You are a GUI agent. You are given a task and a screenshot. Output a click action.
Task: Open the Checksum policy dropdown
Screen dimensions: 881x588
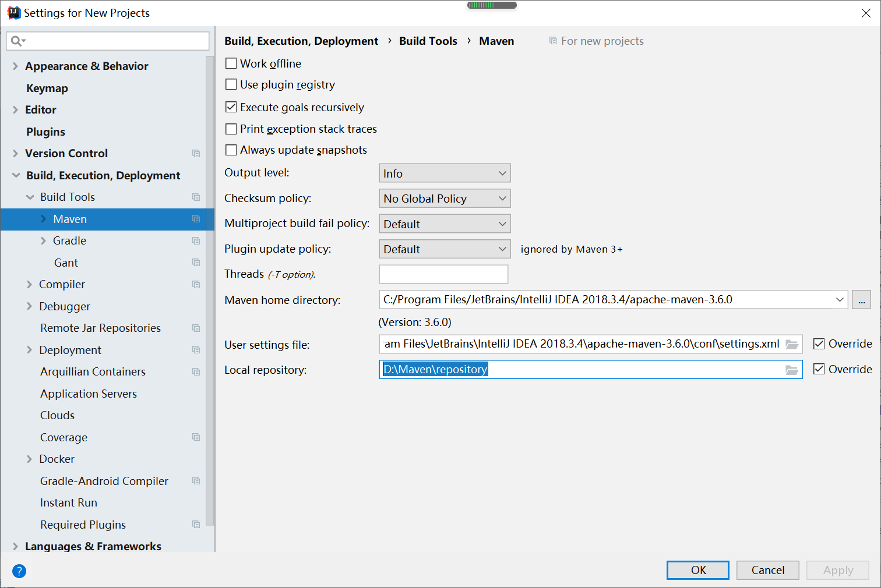pos(444,198)
